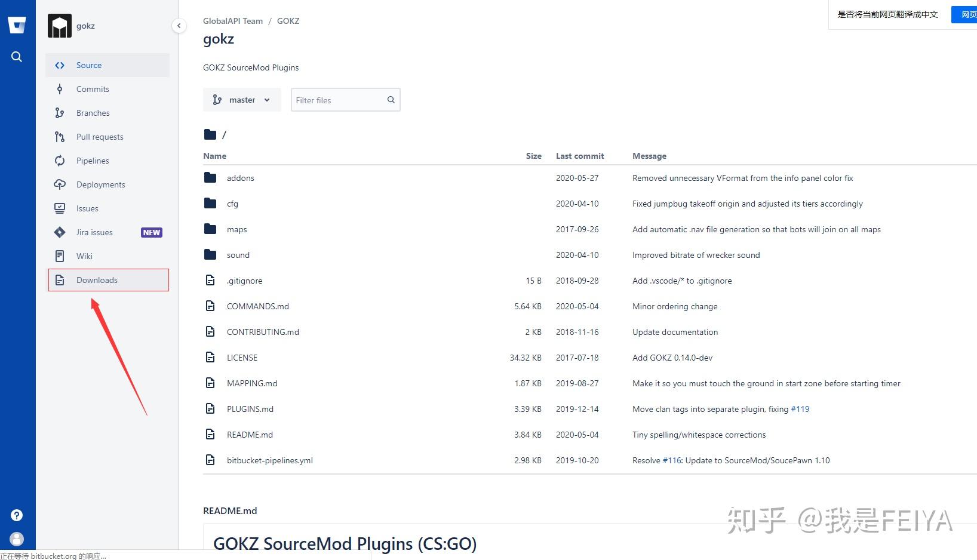Open the LICENSE file
The image size is (977, 560).
(242, 358)
